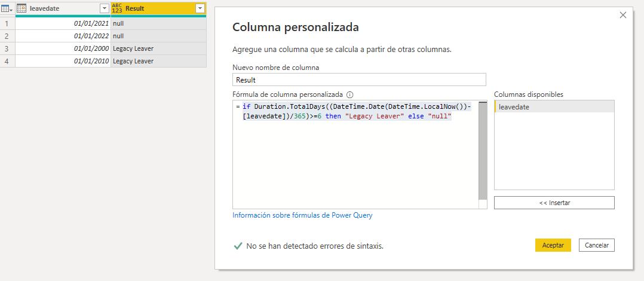Click the info icon beside the custom column formula label

point(350,94)
